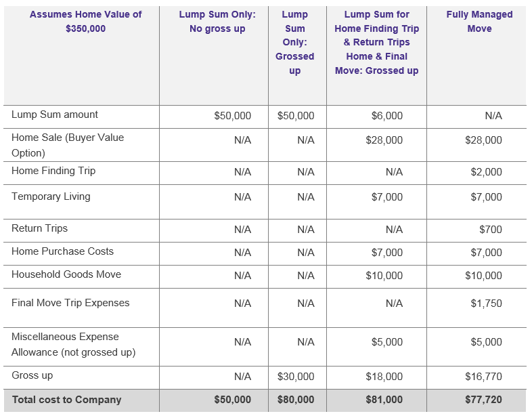Select the $6,000 lump sum amount cell
This screenshot has height=418, width=532.
point(387,116)
